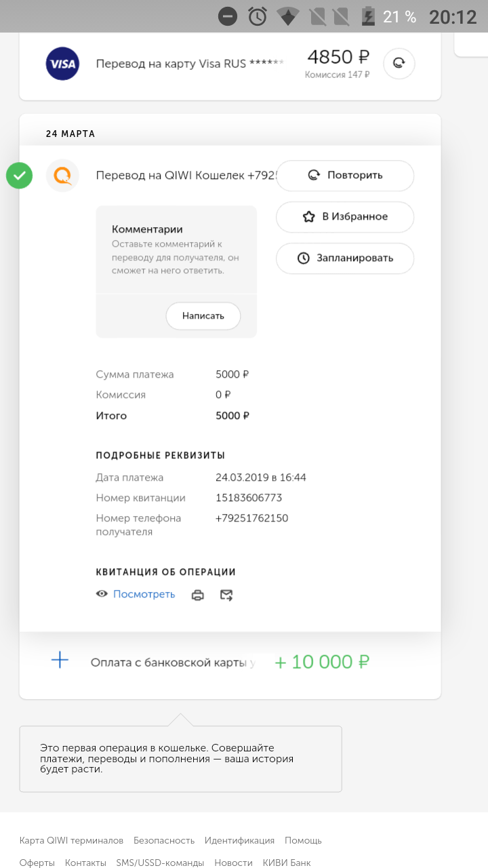488x868 pixels.
Task: Expand the Оплата с банковской карты entry
Action: 173,663
